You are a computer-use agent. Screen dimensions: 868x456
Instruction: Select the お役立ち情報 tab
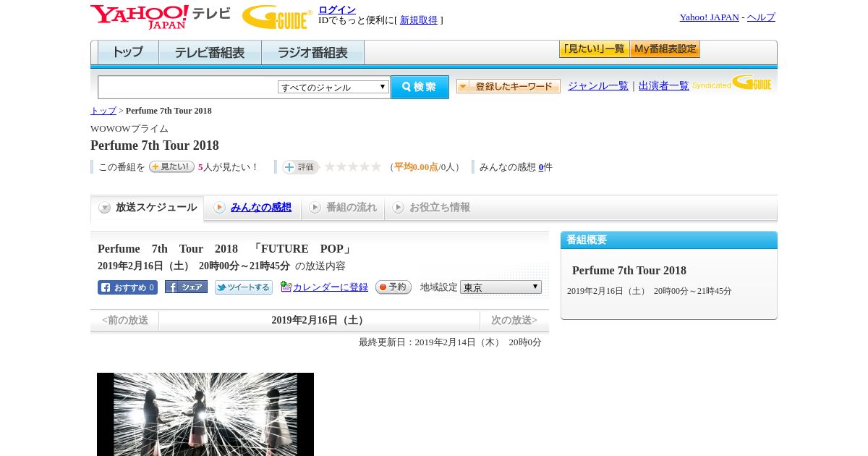click(431, 208)
